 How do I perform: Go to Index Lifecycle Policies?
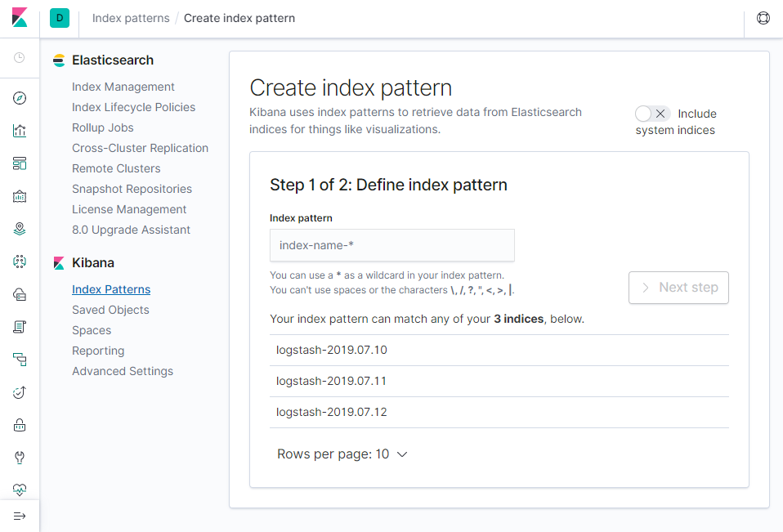click(x=133, y=107)
